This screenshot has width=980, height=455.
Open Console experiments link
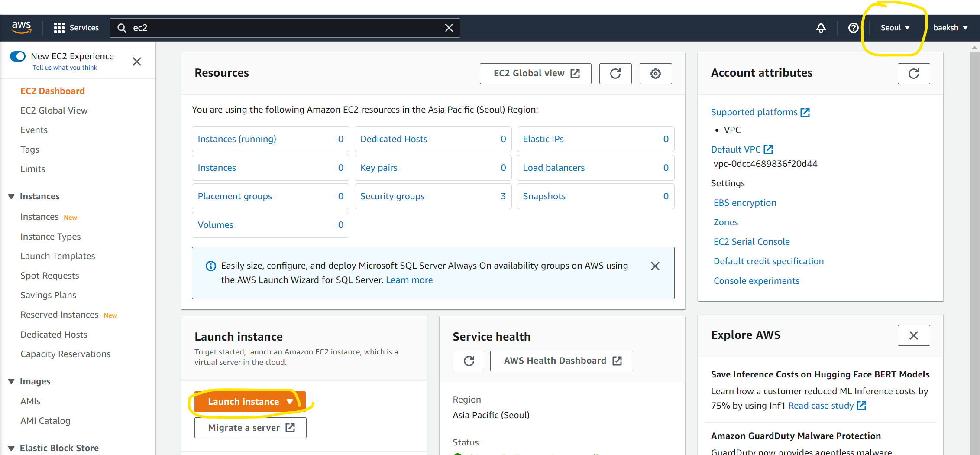(x=757, y=281)
